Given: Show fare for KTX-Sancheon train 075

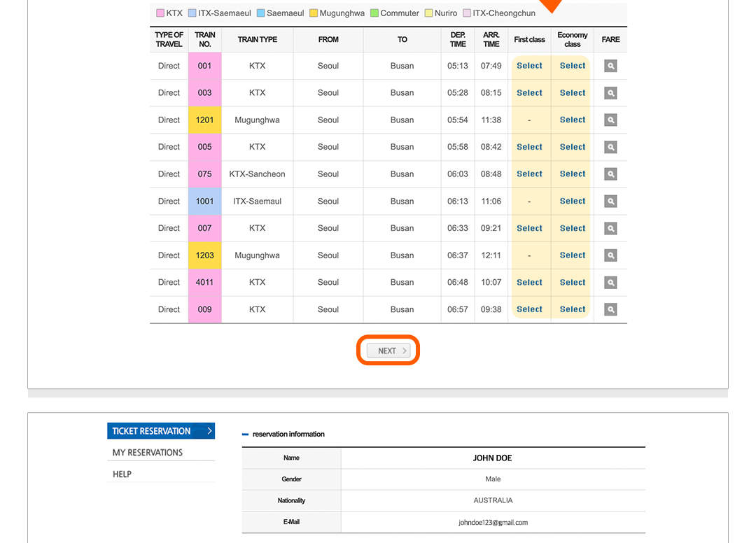Looking at the screenshot, I should (610, 174).
